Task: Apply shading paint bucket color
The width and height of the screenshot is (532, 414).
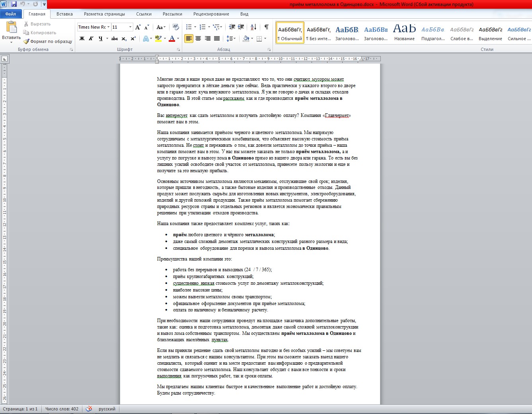Action: 246,39
